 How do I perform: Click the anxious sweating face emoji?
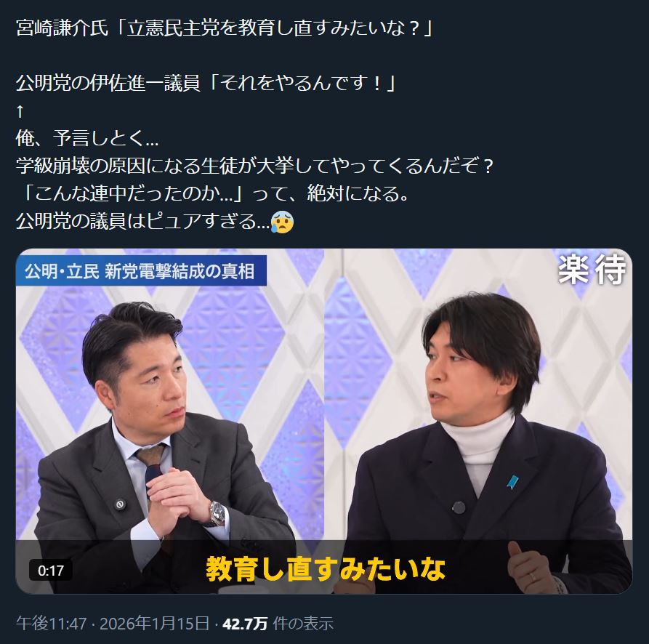[282, 222]
